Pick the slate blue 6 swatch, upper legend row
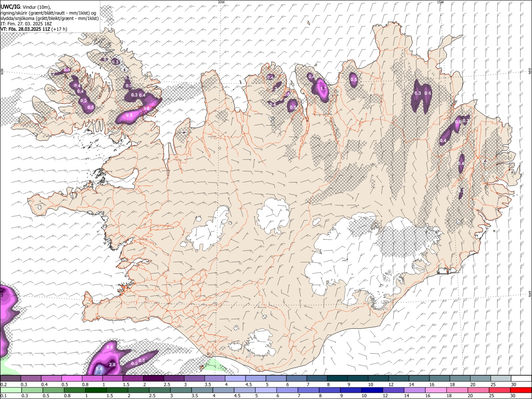The width and height of the screenshot is (532, 399). click(296, 378)
